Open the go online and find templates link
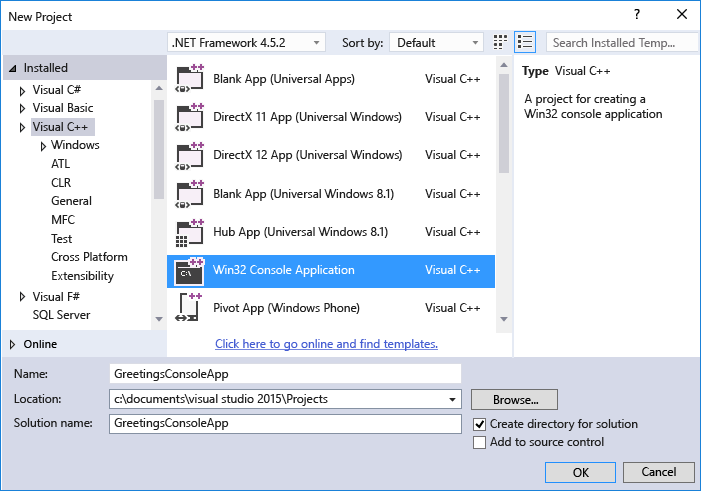701x491 pixels. point(326,344)
